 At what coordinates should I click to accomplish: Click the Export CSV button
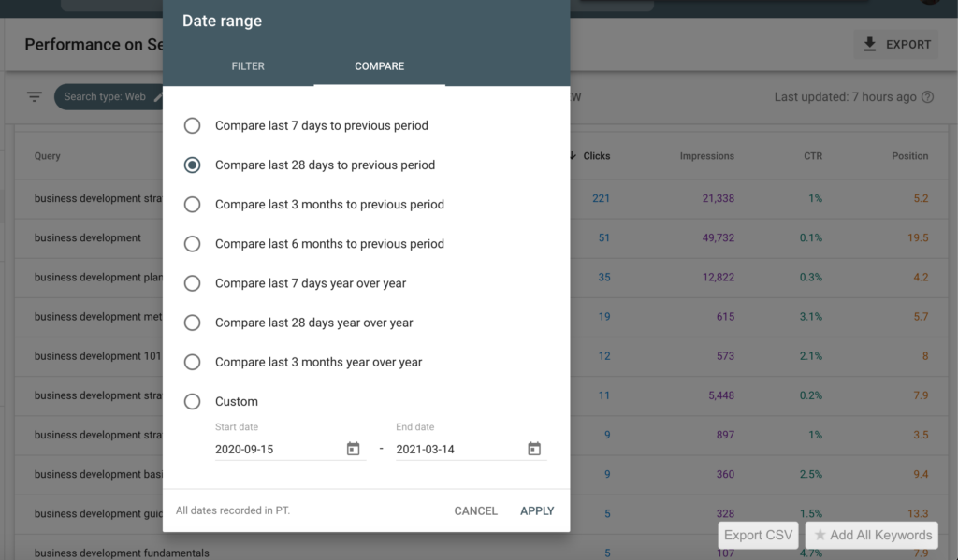[x=758, y=535]
